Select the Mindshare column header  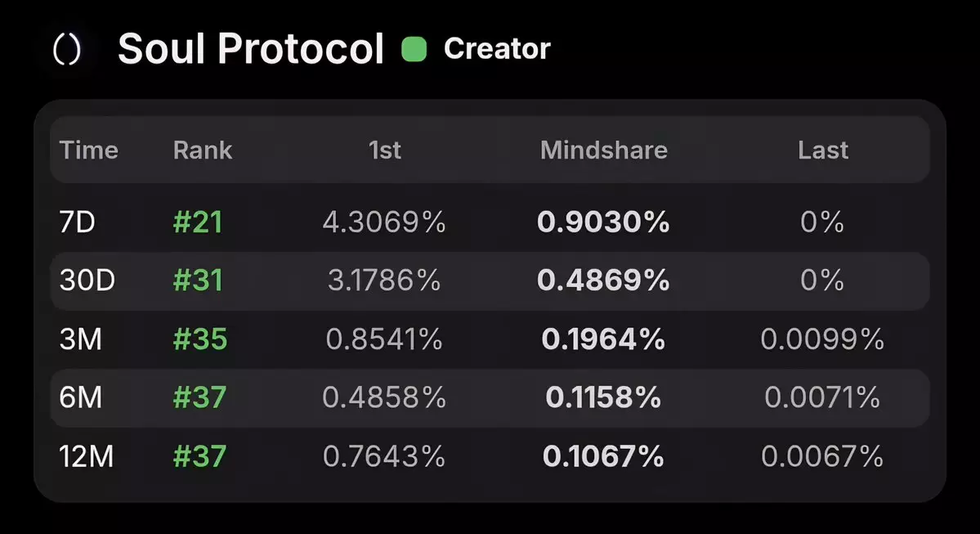tap(604, 150)
